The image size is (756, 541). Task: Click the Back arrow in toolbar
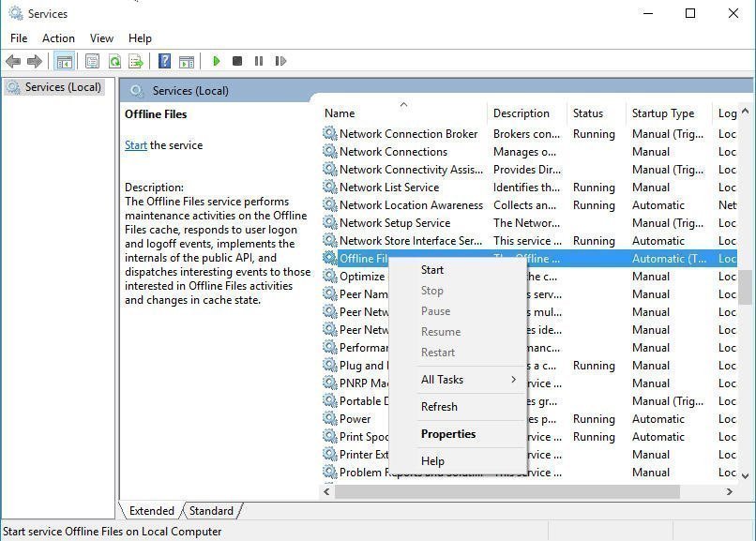click(13, 62)
